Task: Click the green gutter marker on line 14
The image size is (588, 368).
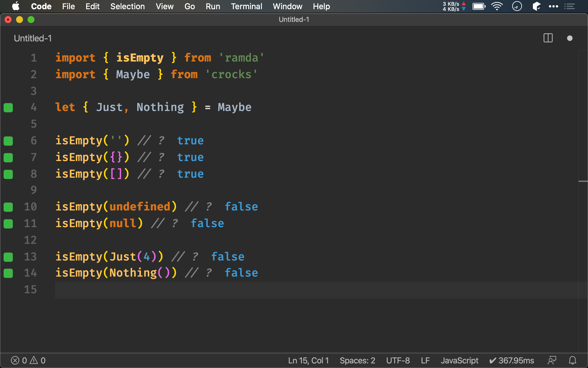Action: 8,273
